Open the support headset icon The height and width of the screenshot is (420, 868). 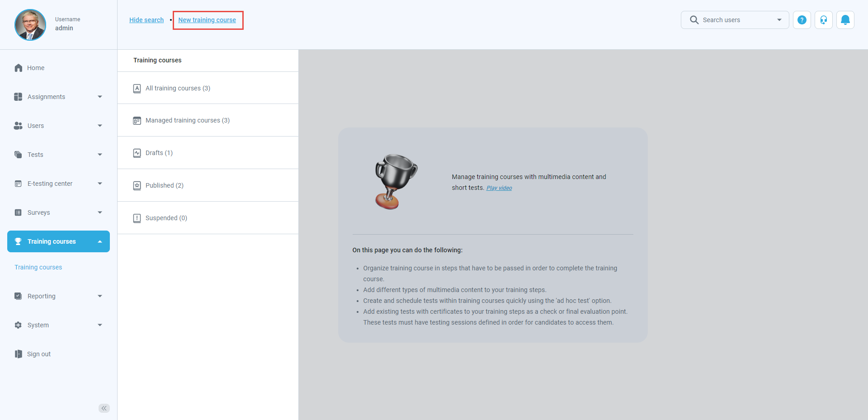pyautogui.click(x=823, y=20)
